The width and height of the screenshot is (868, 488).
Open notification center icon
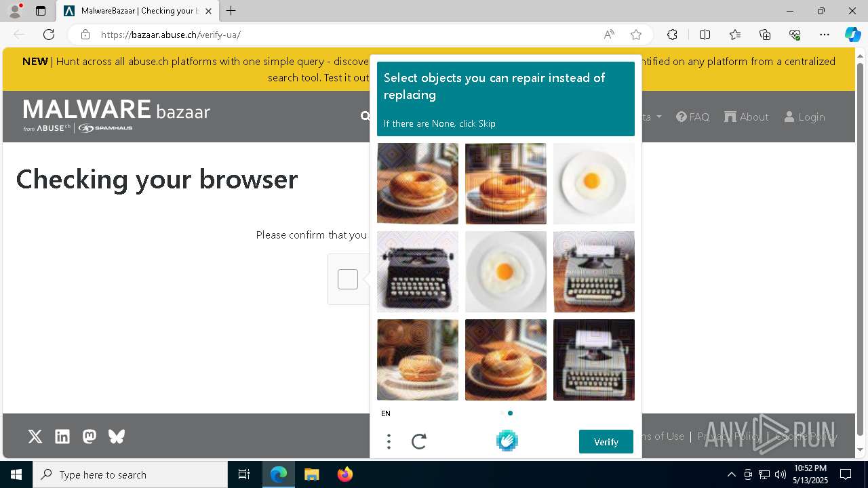(x=846, y=474)
